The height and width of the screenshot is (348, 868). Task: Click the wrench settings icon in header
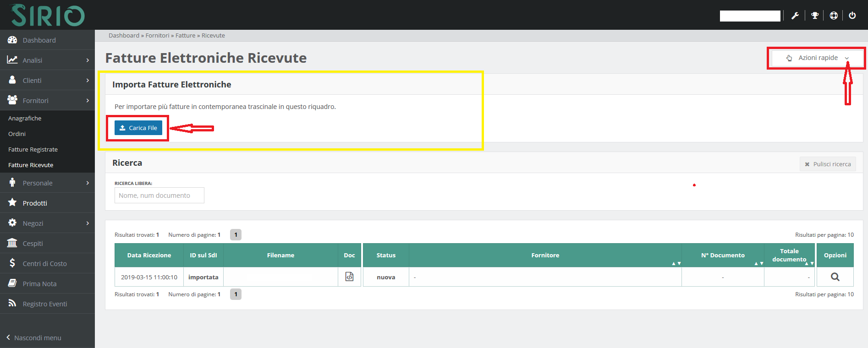(x=795, y=16)
